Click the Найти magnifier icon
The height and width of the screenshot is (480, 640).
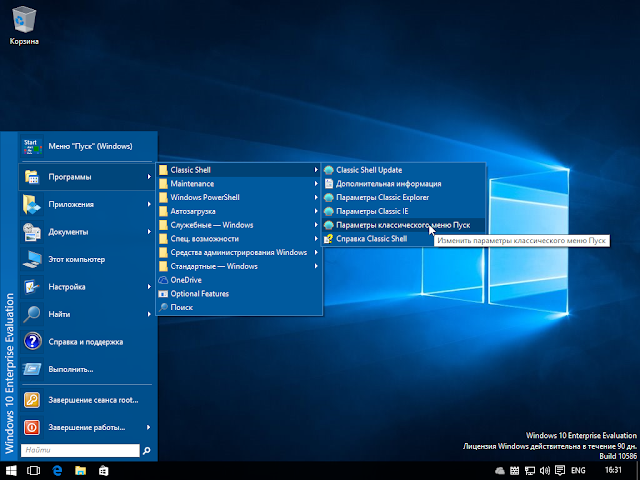tap(32, 314)
